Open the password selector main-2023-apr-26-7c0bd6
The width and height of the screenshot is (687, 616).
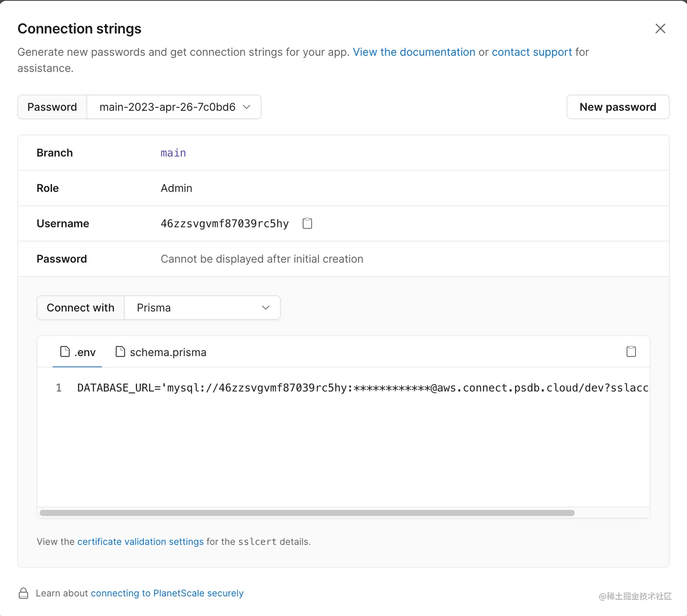[174, 107]
